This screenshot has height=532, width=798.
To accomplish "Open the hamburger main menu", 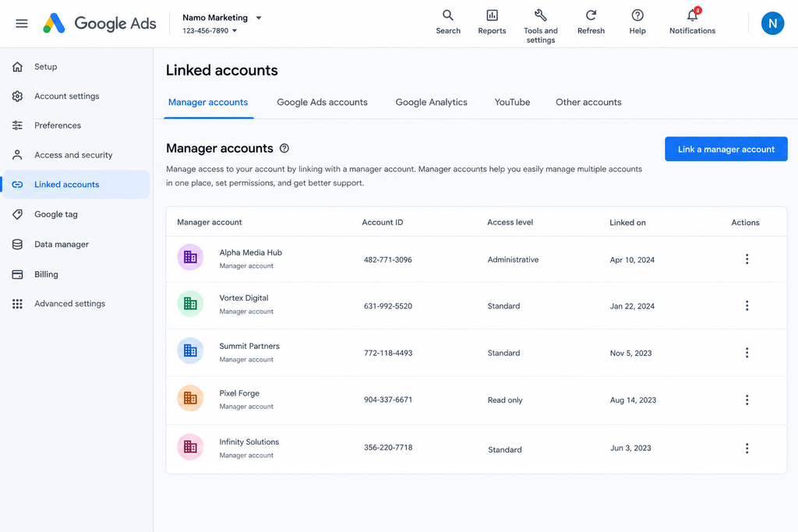I will [21, 23].
